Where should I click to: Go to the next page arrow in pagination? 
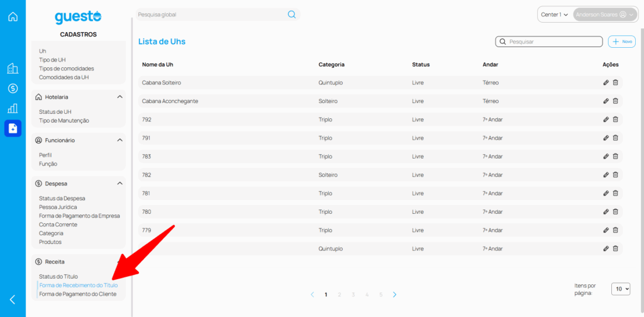click(x=394, y=294)
